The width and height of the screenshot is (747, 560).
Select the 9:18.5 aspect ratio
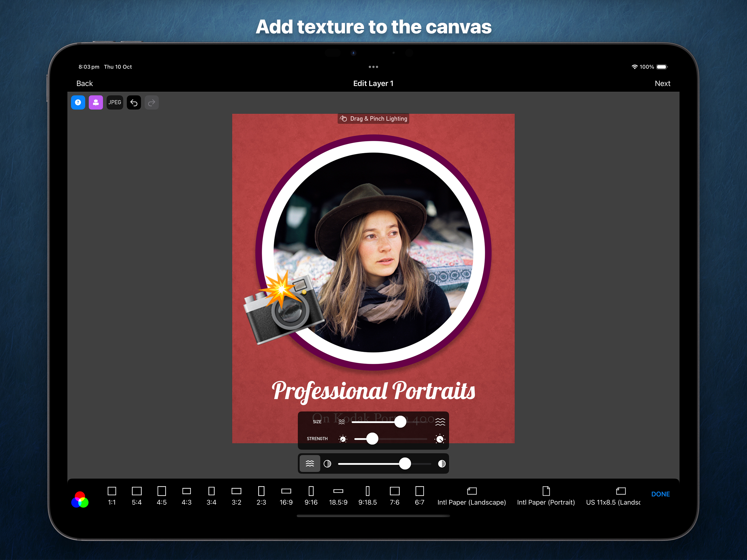click(x=368, y=496)
